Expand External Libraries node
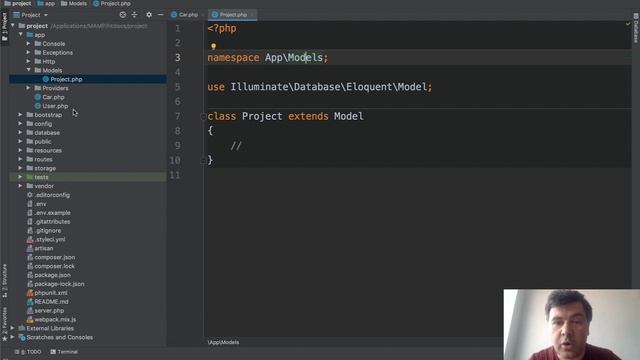640x360 pixels. tap(12, 328)
